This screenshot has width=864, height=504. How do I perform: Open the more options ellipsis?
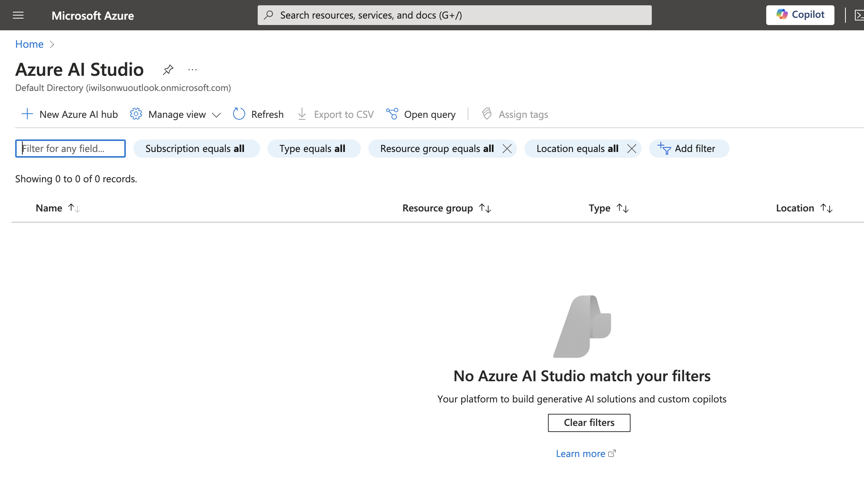click(193, 70)
